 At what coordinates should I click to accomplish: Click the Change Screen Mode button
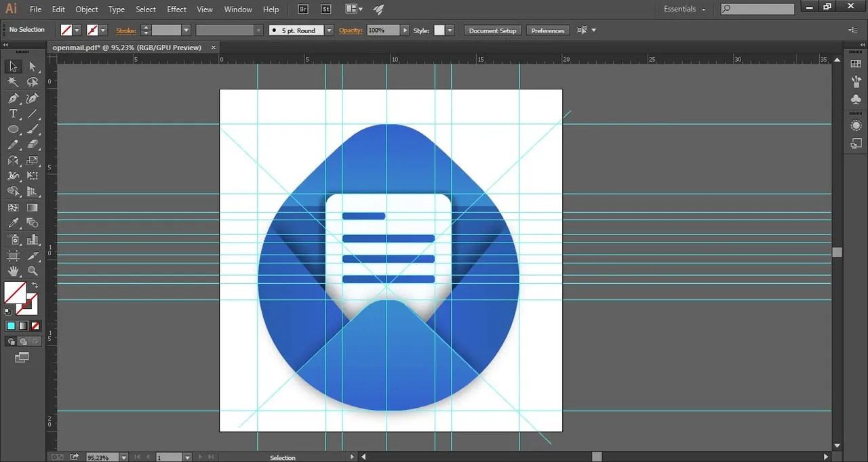(x=22, y=357)
